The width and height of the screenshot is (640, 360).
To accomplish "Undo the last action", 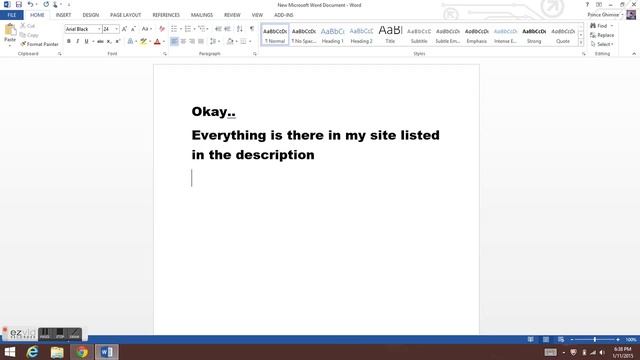I will coord(30,4).
